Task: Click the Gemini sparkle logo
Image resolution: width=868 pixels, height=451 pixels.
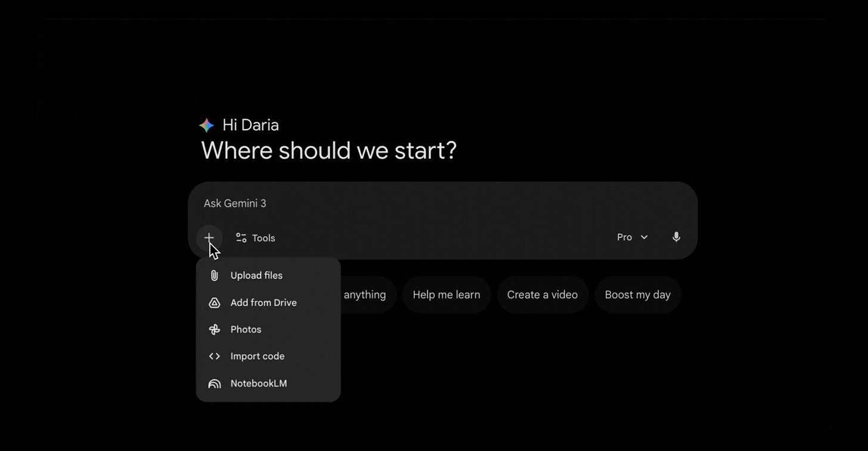Action: pos(207,125)
